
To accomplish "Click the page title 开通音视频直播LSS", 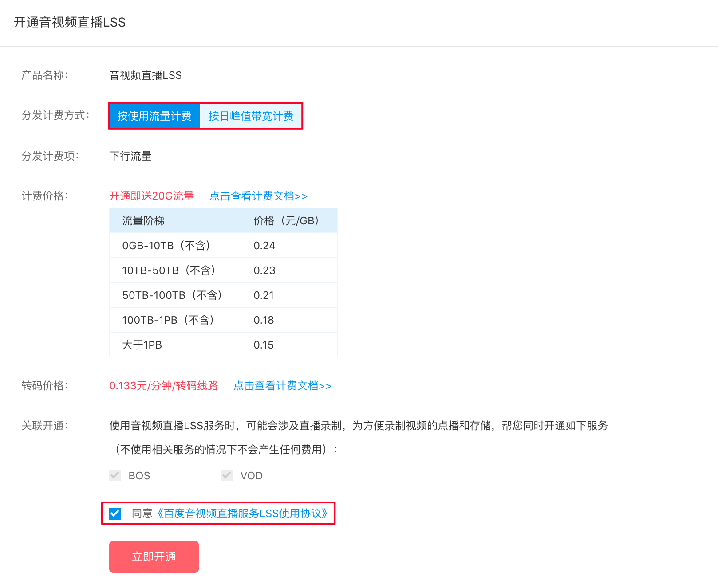I will 70,22.
